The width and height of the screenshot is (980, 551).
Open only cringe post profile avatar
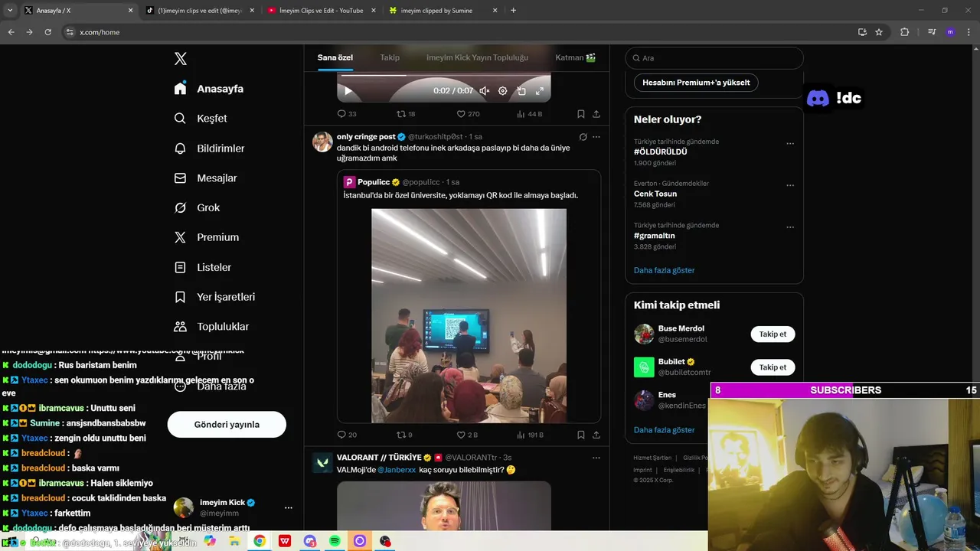[322, 142]
